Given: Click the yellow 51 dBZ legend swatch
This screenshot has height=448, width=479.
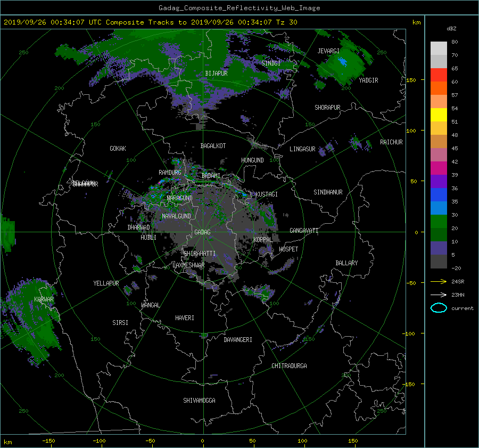Looking at the screenshot, I should click(x=439, y=115).
